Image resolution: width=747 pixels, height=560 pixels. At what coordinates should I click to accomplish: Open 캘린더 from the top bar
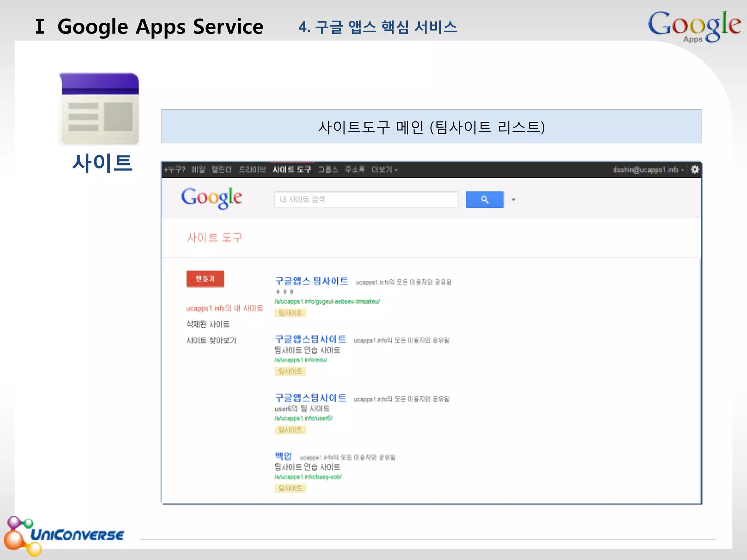coord(222,170)
